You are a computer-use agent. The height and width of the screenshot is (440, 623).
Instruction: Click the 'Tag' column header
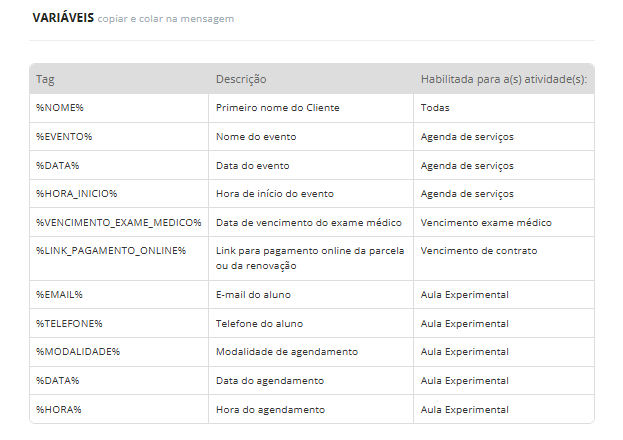point(45,79)
